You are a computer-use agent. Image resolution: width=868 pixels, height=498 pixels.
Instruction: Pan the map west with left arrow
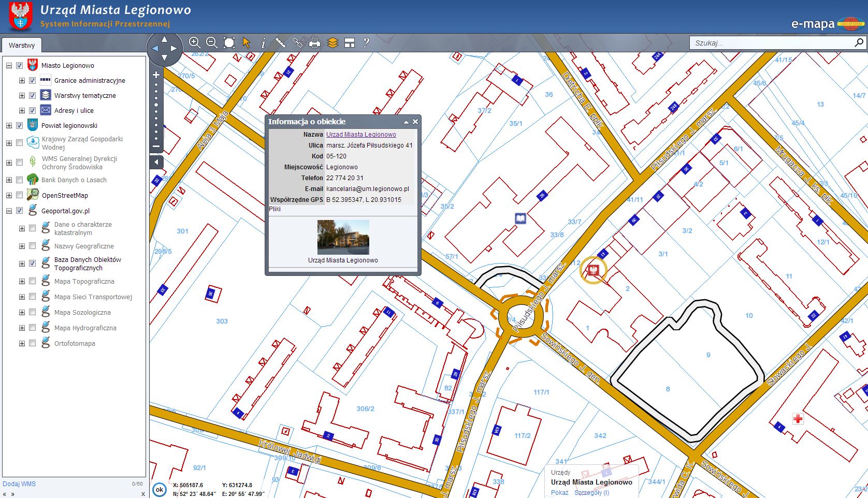click(155, 49)
